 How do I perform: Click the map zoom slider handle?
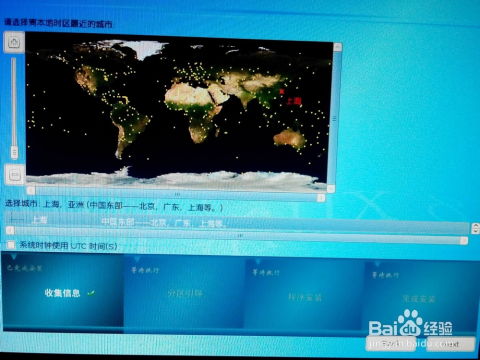click(14, 152)
